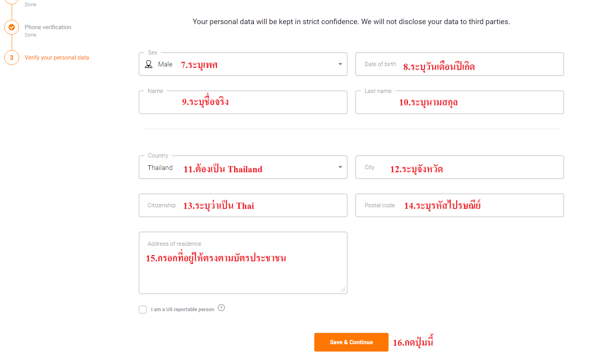This screenshot has height=364, width=592.
Task: Click the step 3 circle icon
Action: [12, 58]
